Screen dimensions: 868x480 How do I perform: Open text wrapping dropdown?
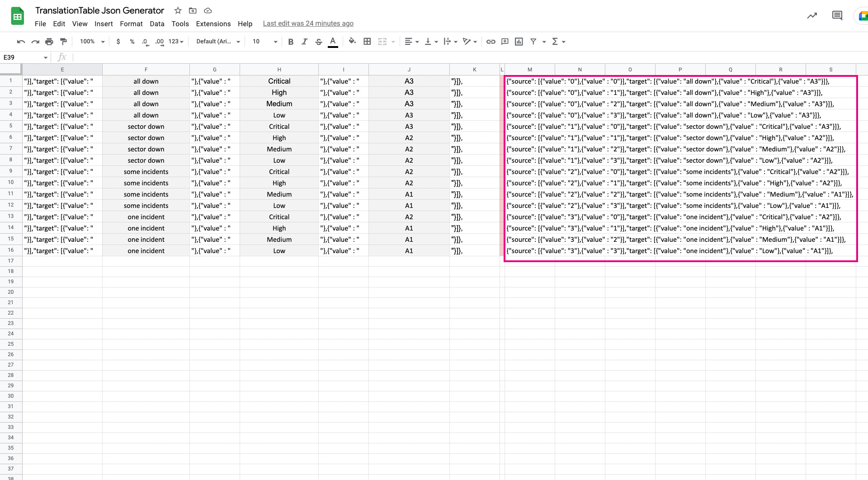click(x=450, y=42)
